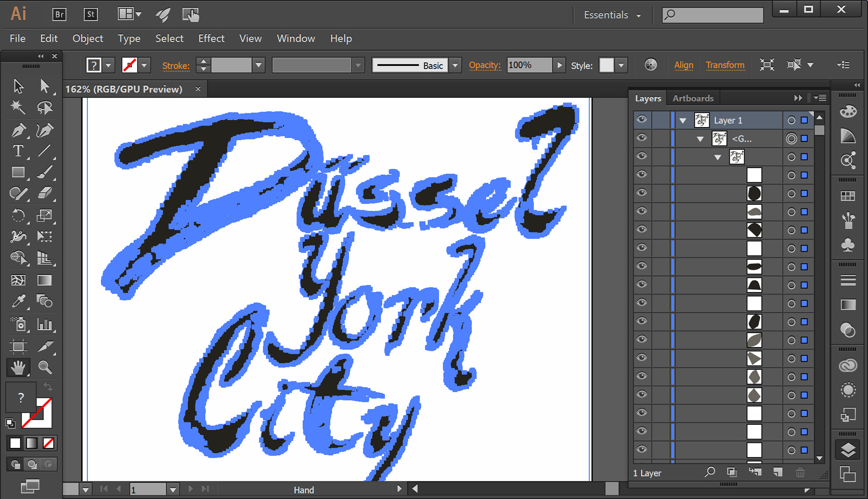868x499 pixels.
Task: Select the Hand tool
Action: point(19,367)
